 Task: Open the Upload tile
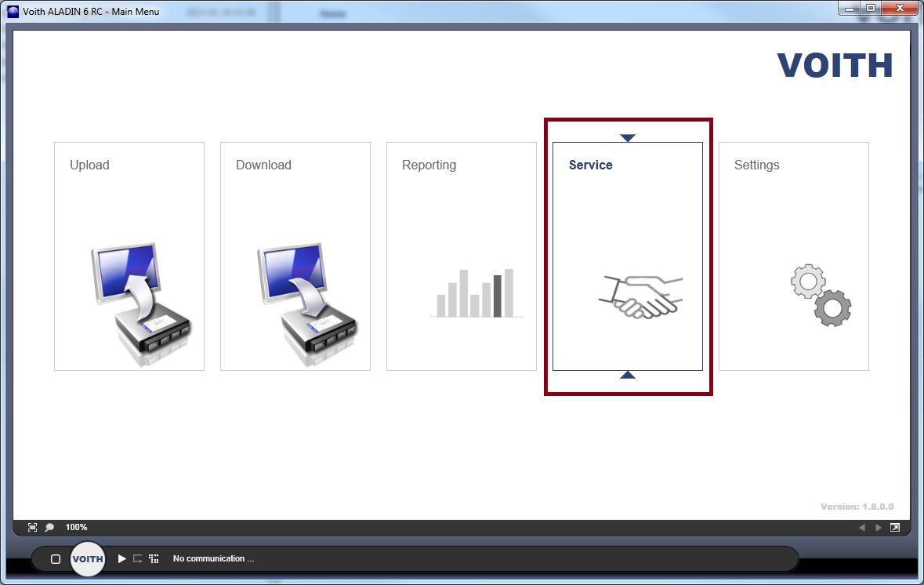tap(129, 256)
